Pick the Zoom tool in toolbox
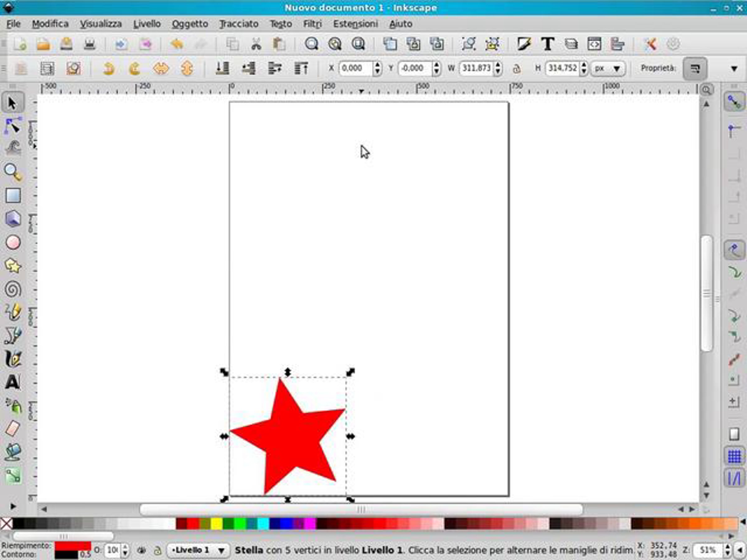Screen dimensions: 747x560 pyautogui.click(x=13, y=172)
